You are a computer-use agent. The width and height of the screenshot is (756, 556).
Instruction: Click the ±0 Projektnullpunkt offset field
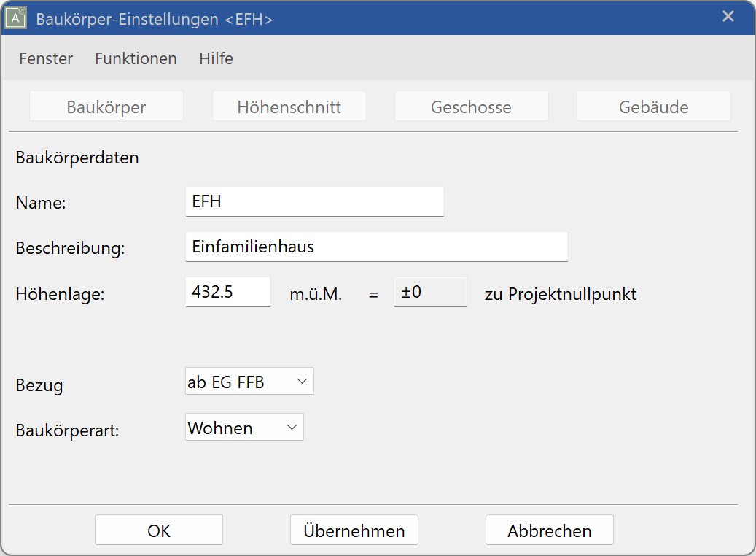[x=430, y=293]
